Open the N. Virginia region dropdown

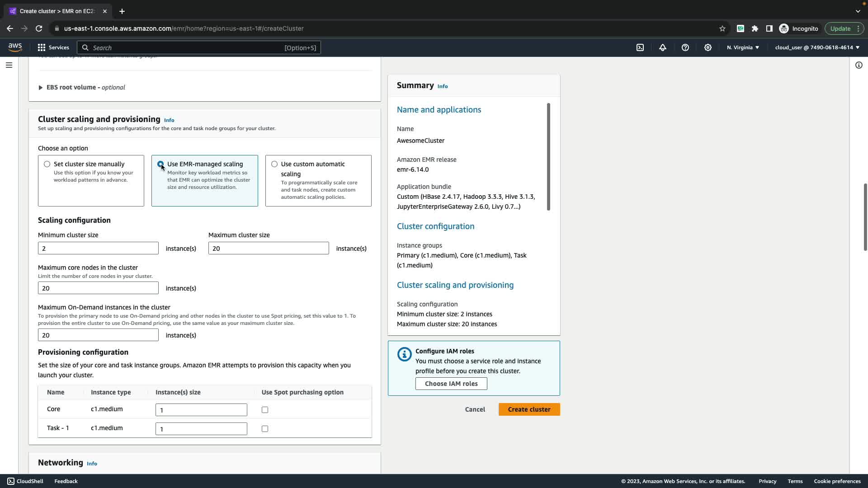click(x=743, y=47)
